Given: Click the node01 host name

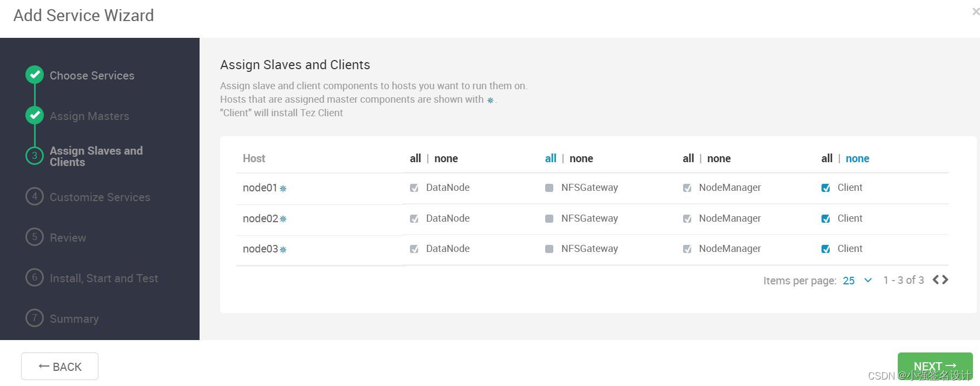Looking at the screenshot, I should pos(260,188).
